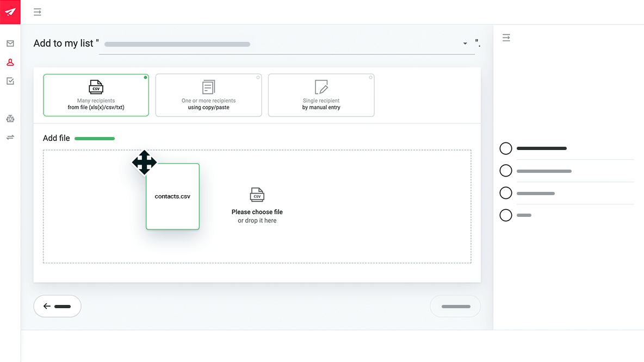Click 'Please choose file' link
This screenshot has height=362, width=644.
[x=257, y=212]
